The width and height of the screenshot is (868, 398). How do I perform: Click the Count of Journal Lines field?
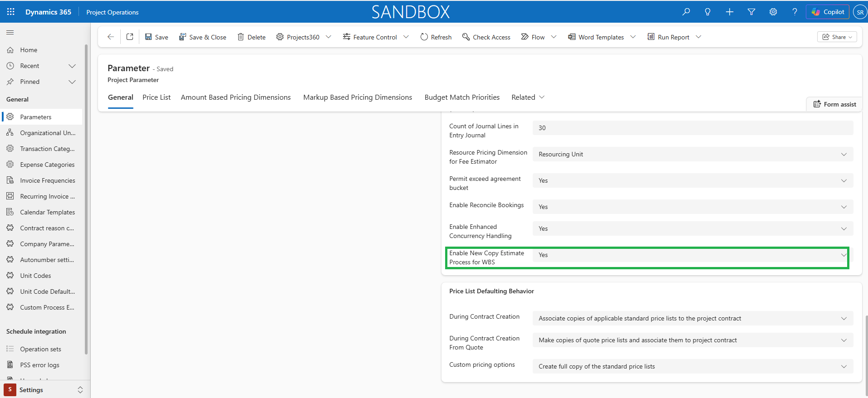click(692, 128)
